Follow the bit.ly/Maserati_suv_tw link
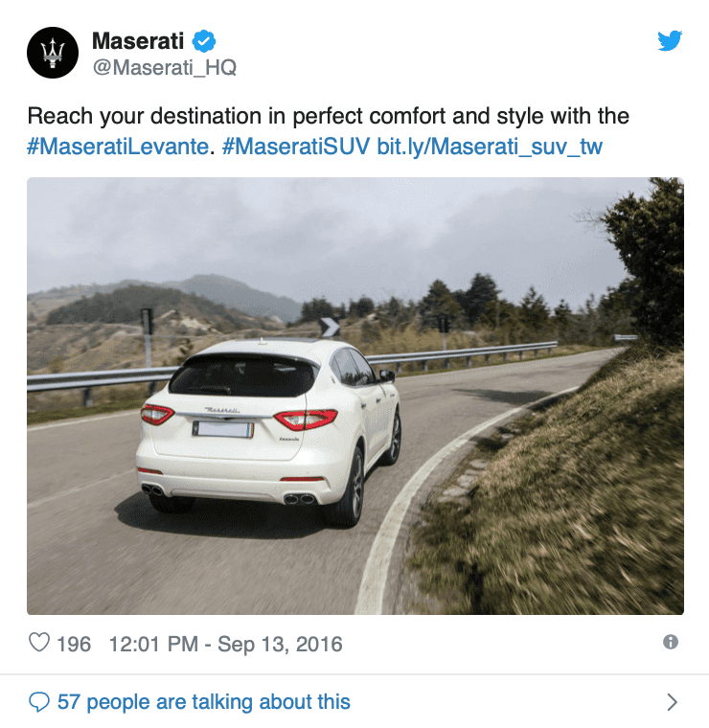The image size is (709, 728). (x=490, y=147)
